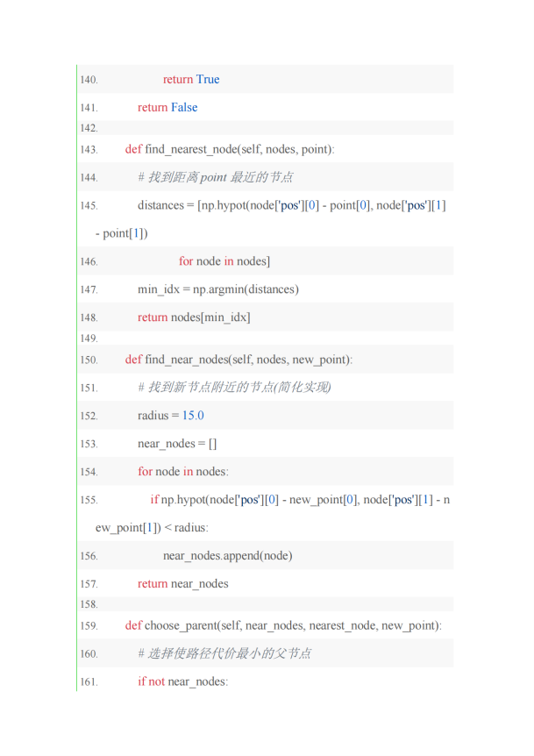Click near_nodes.append(node) line
This screenshot has height=756, width=534.
pyautogui.click(x=227, y=555)
